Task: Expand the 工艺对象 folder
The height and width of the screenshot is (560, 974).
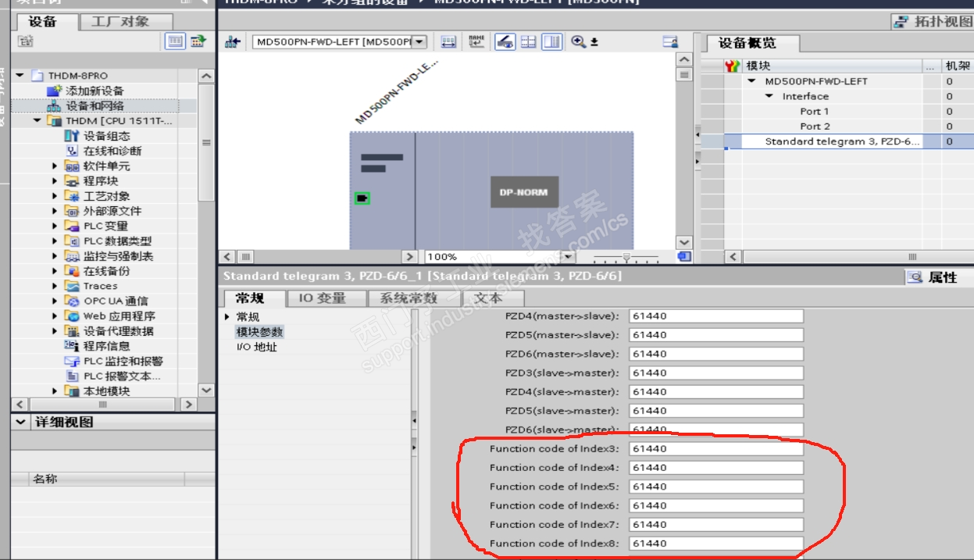Action: tap(55, 196)
